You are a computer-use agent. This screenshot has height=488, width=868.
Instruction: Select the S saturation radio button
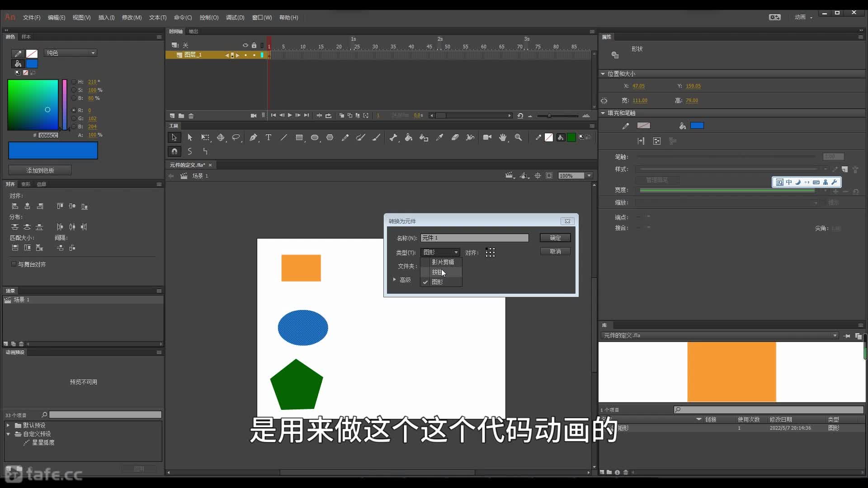[74, 90]
